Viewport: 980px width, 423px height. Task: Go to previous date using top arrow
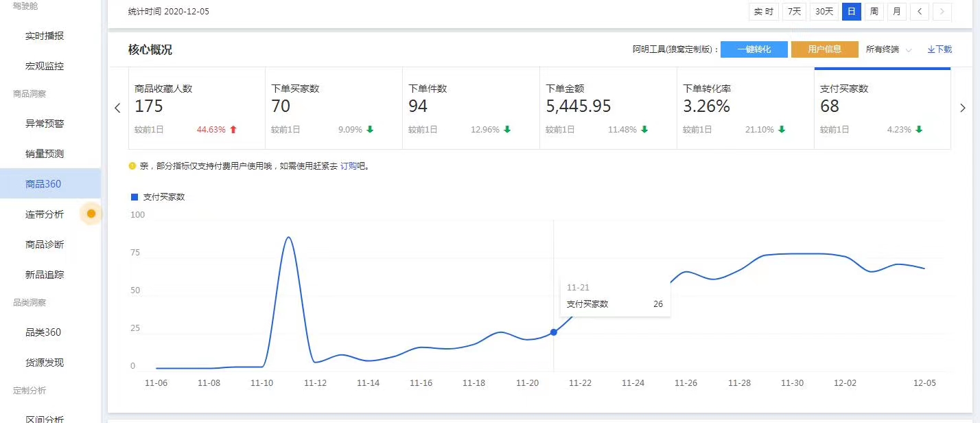(920, 12)
